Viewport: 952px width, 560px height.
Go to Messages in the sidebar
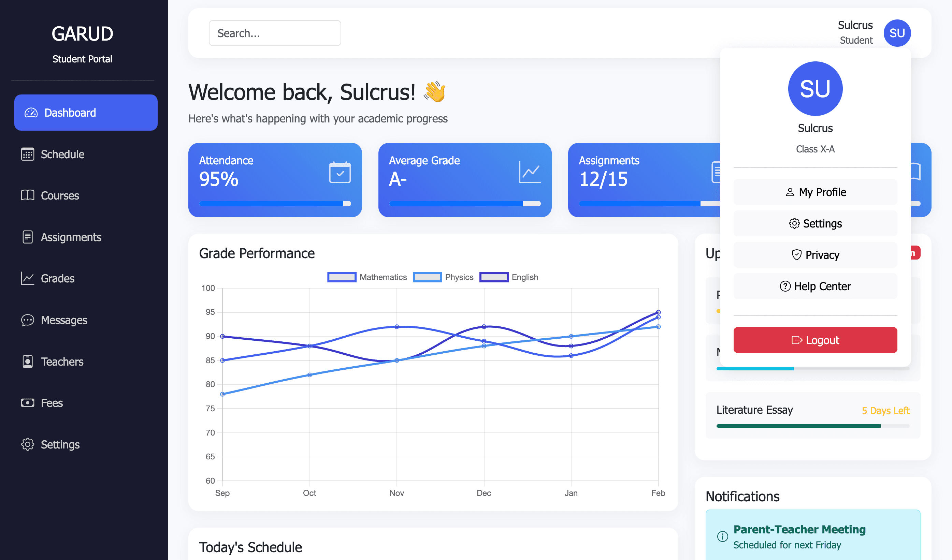click(86, 320)
